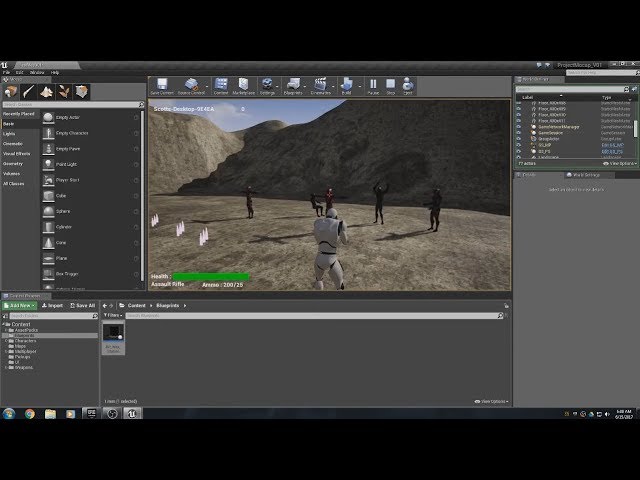The height and width of the screenshot is (480, 640).
Task: Open the Content toolbar icon
Action: click(221, 86)
